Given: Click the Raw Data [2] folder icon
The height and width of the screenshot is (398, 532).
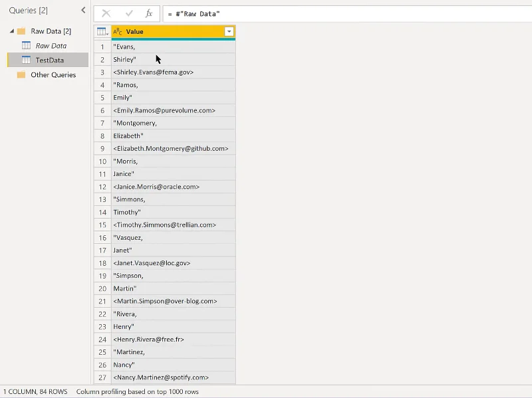Looking at the screenshot, I should [x=21, y=31].
